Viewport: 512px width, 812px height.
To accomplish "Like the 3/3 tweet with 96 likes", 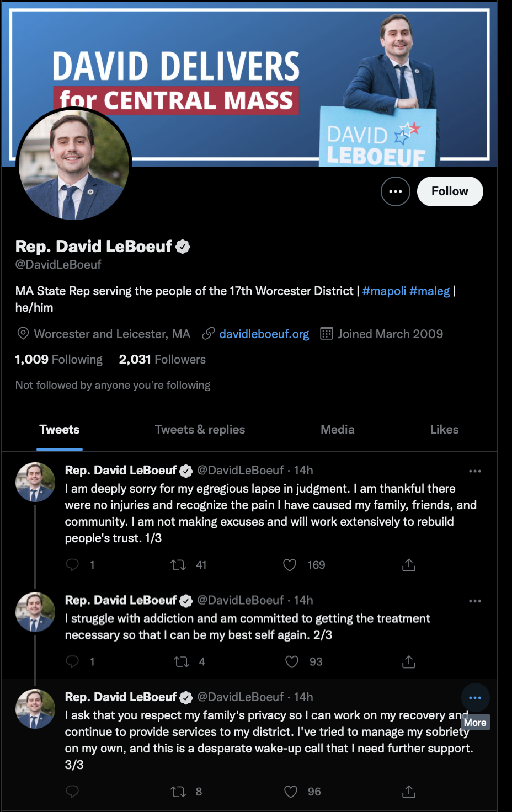I will point(291,792).
